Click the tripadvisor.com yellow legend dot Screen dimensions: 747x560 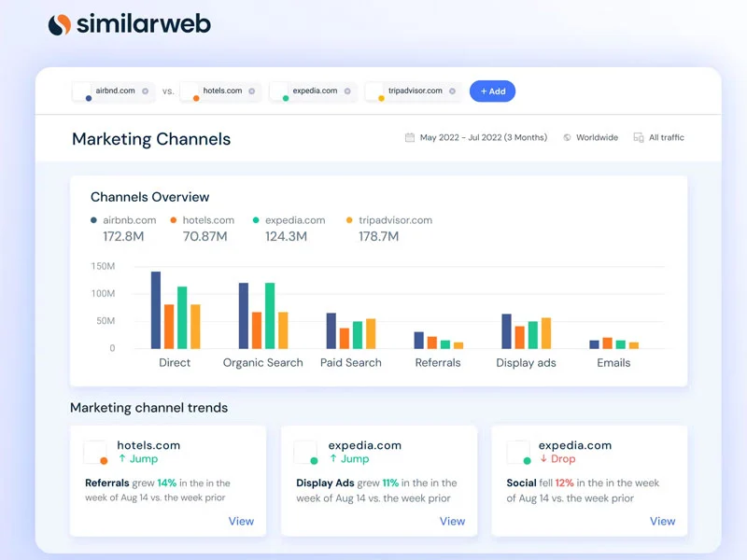coord(349,220)
